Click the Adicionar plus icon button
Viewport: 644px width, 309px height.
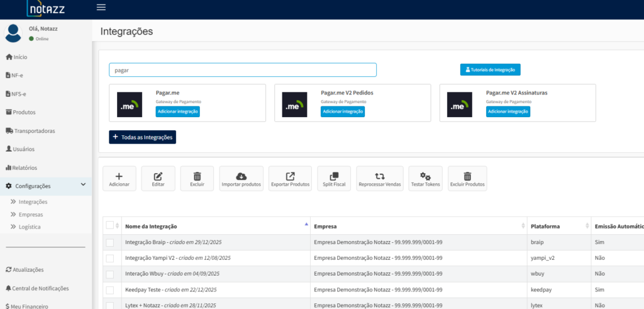pos(119,178)
